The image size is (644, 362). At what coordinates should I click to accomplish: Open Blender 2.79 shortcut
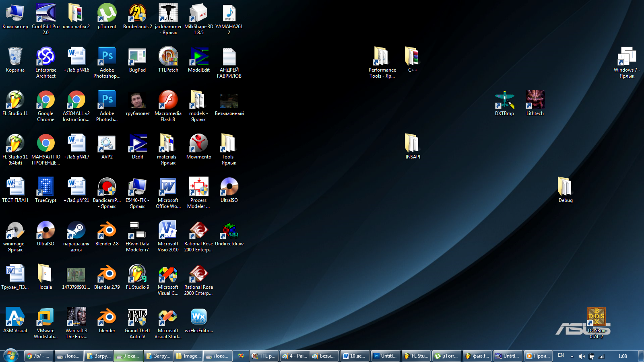click(107, 278)
